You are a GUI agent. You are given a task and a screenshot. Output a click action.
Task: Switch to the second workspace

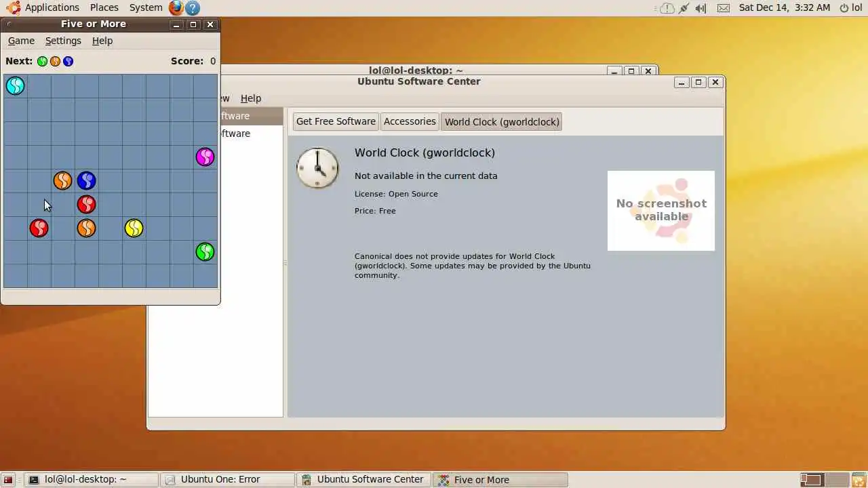pyautogui.click(x=837, y=480)
